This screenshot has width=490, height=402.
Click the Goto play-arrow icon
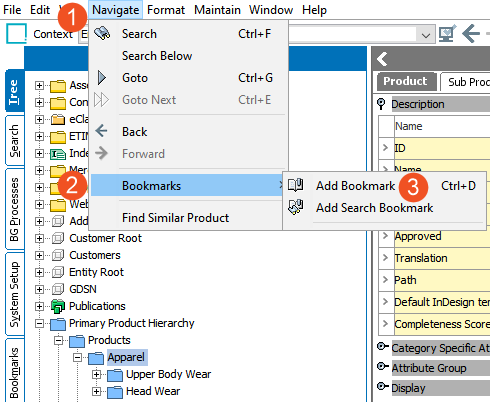pyautogui.click(x=101, y=78)
